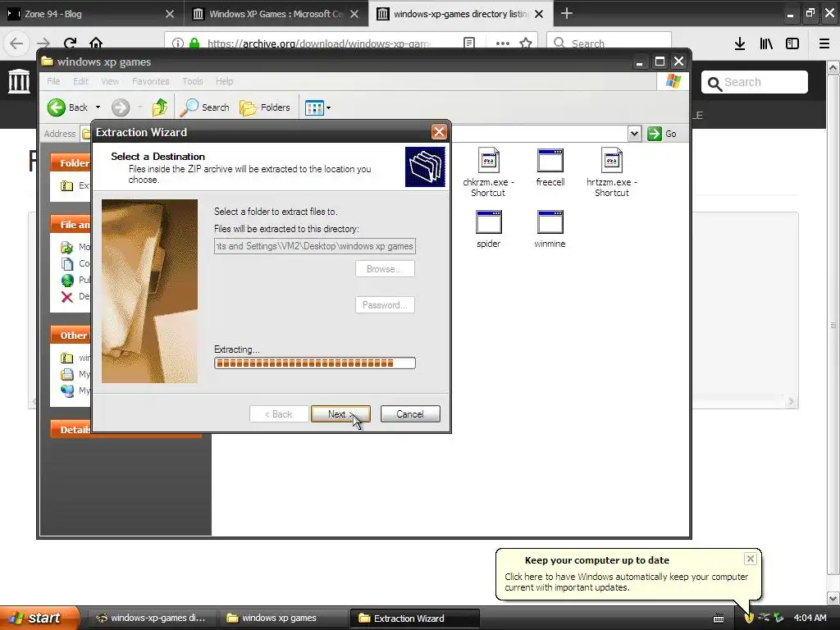Click Firefox back arrow
840x630 pixels.
(16, 43)
